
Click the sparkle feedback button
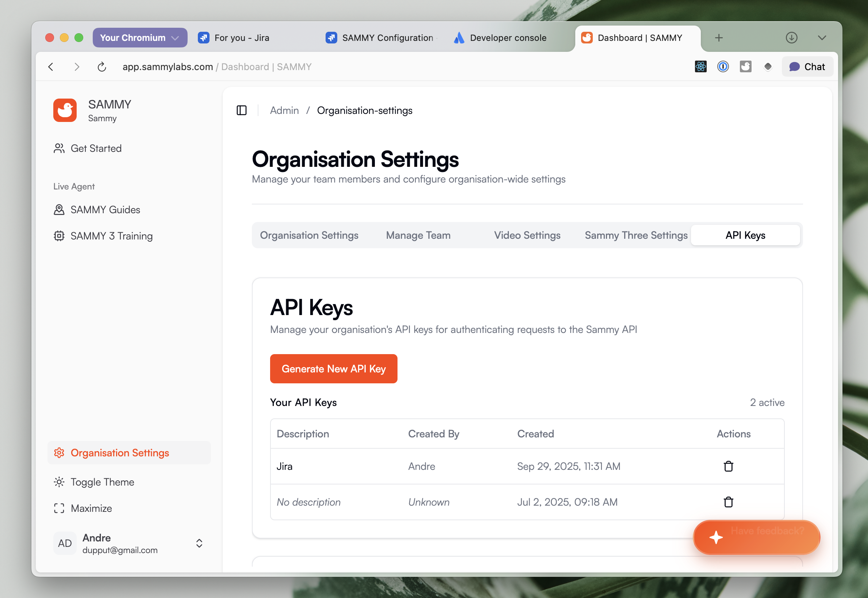pos(715,537)
